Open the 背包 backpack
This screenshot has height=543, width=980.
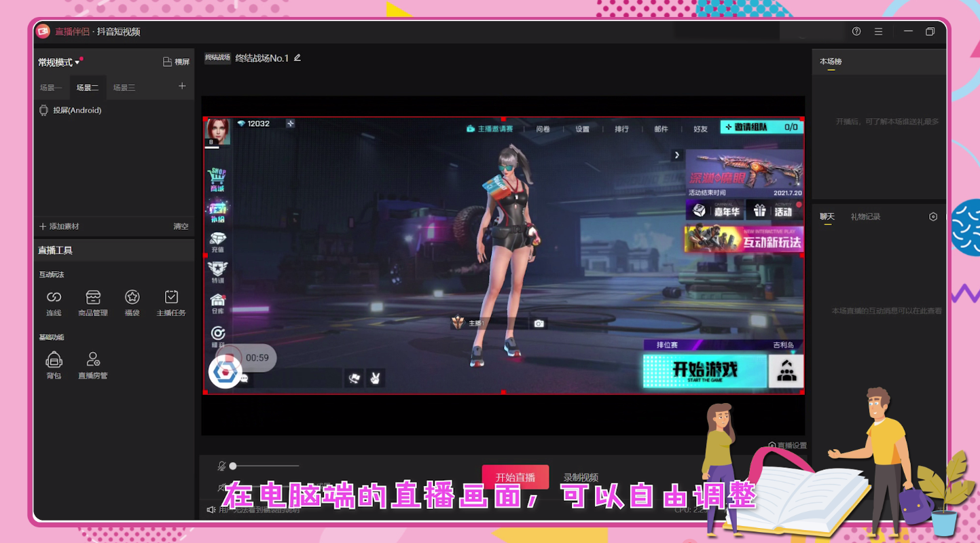coord(54,365)
